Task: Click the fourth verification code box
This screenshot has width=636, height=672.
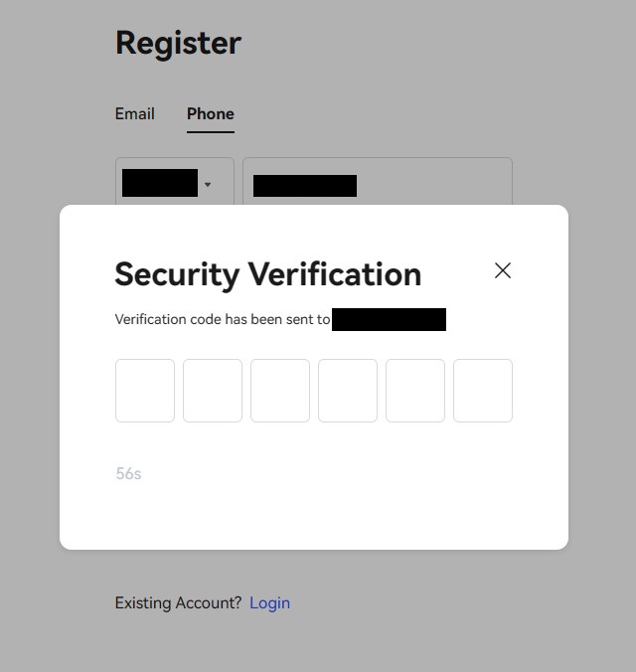Action: 348,391
